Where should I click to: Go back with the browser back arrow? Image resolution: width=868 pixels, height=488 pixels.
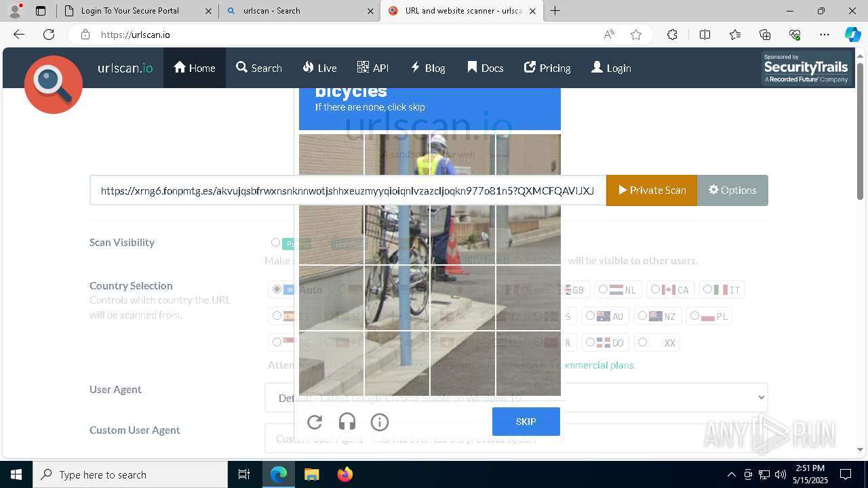(x=19, y=35)
